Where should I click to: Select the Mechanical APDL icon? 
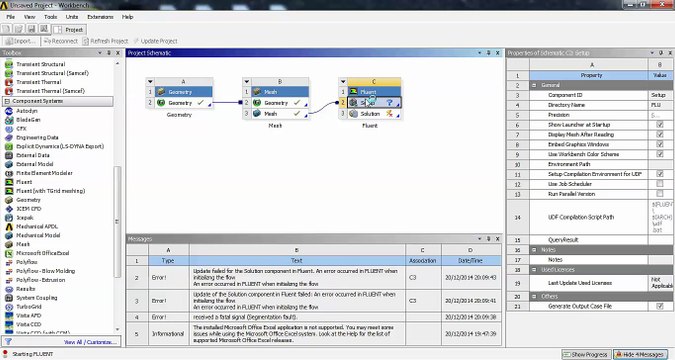(9, 227)
